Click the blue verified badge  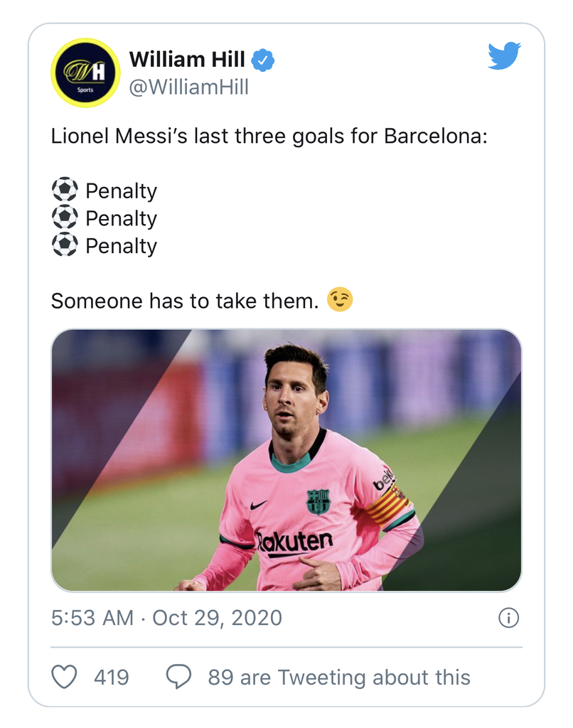tap(263, 60)
